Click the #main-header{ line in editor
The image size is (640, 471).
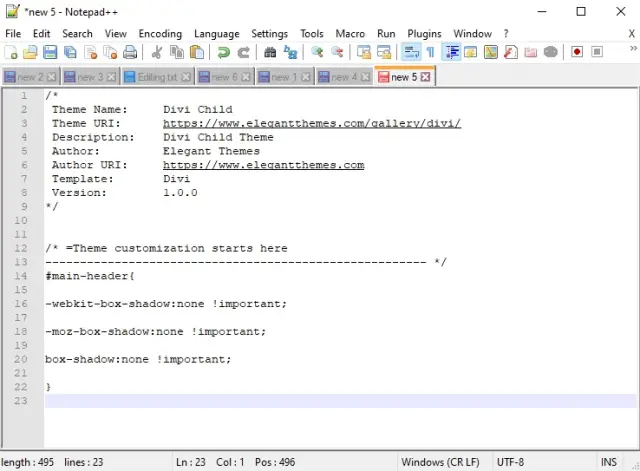(90, 276)
